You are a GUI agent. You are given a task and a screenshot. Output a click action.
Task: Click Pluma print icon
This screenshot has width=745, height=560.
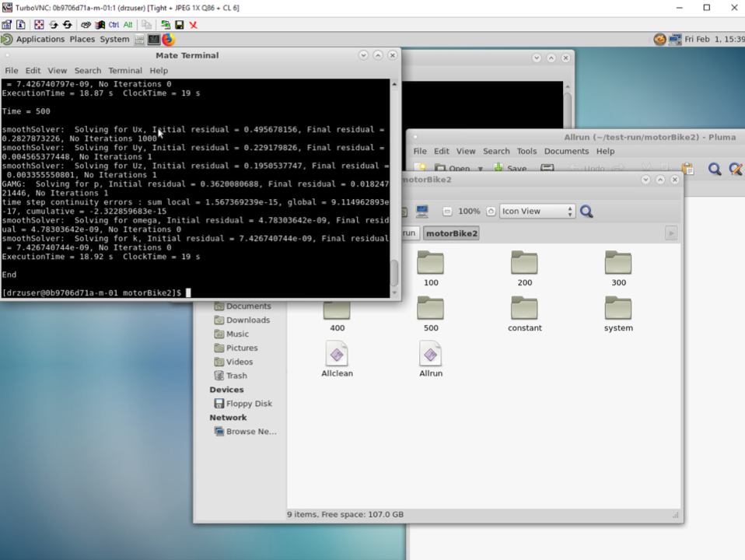point(547,168)
